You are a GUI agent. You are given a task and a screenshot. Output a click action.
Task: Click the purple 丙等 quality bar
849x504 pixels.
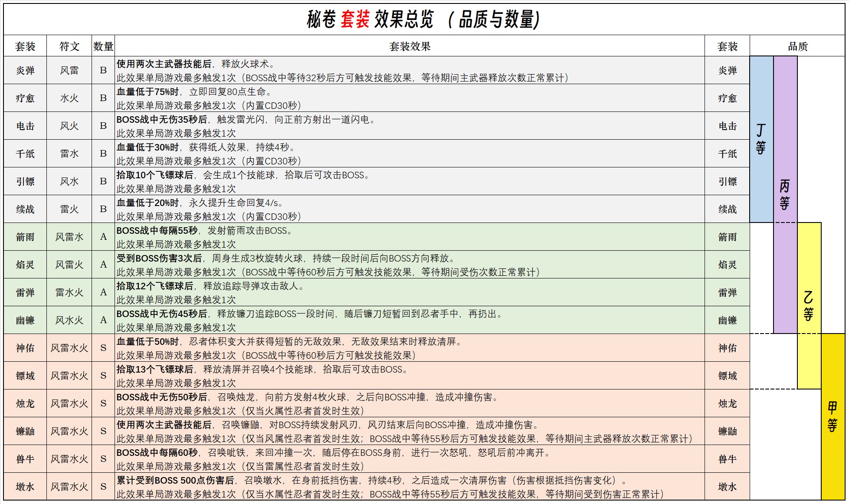[785, 194]
